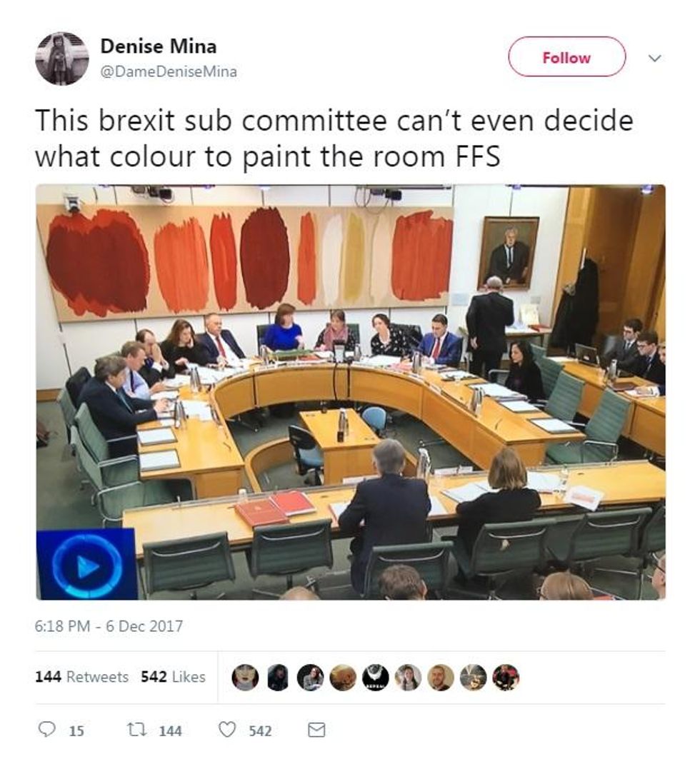This screenshot has width=700, height=764.
Task: Open the tweet options chevron menu
Action: tap(655, 58)
